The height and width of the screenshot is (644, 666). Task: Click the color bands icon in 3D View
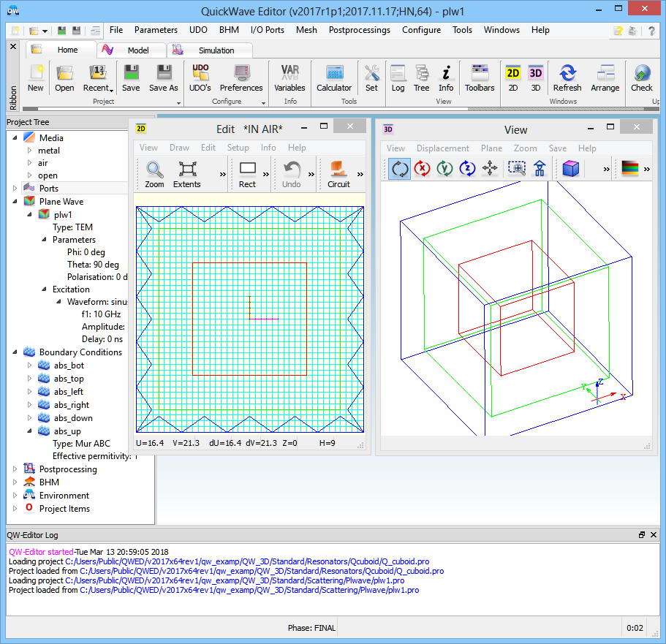[629, 169]
